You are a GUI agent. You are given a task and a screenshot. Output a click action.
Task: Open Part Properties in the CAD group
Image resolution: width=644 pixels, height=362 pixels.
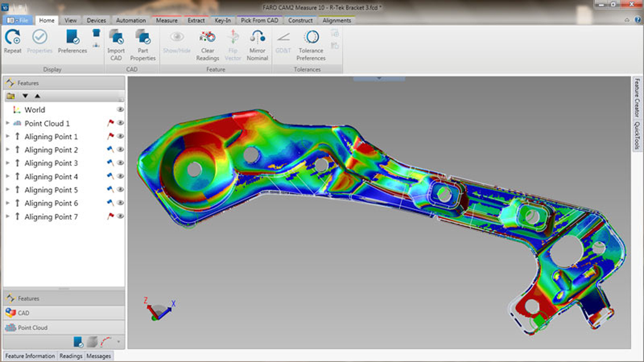[x=143, y=39]
